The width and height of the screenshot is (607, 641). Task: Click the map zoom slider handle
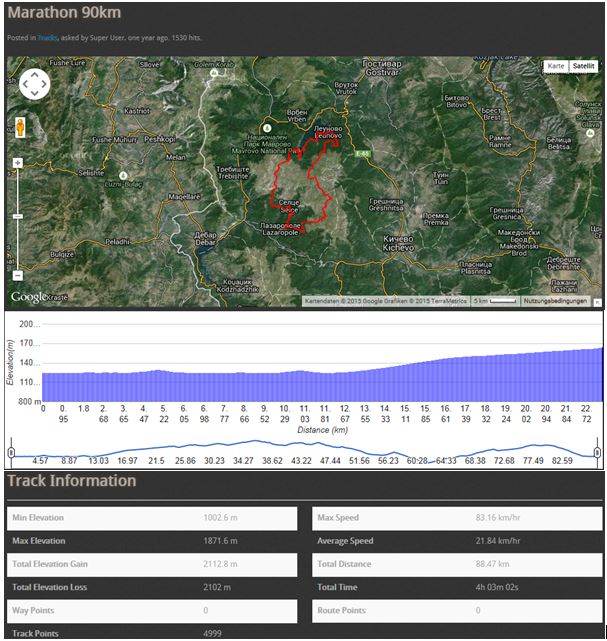click(x=18, y=216)
